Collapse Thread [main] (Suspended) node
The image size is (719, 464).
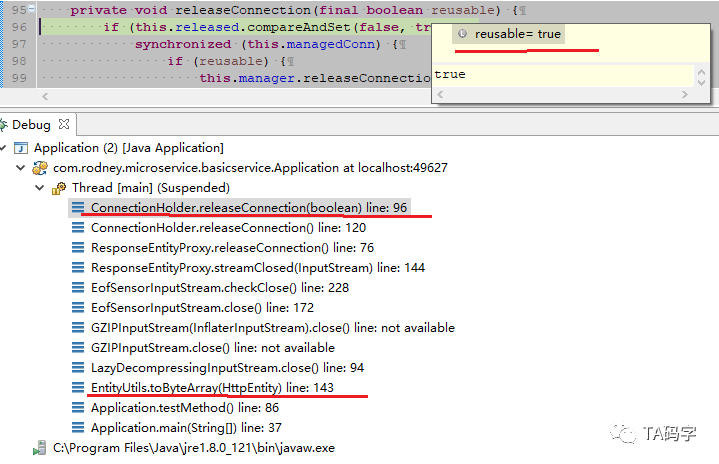(x=40, y=188)
